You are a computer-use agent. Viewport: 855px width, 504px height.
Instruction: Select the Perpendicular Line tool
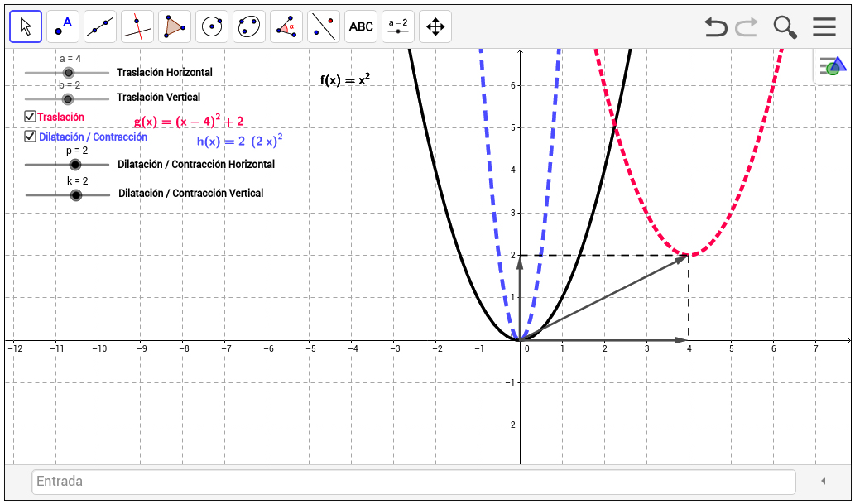pos(137,26)
